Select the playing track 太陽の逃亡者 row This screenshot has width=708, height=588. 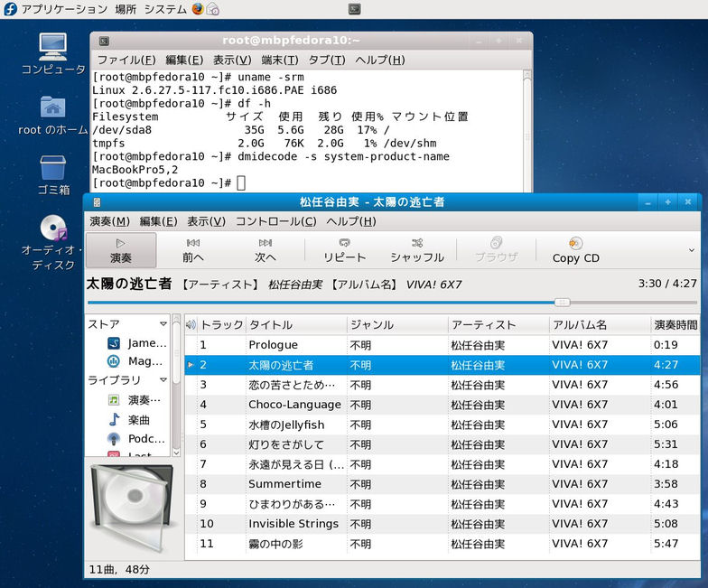pyautogui.click(x=442, y=365)
